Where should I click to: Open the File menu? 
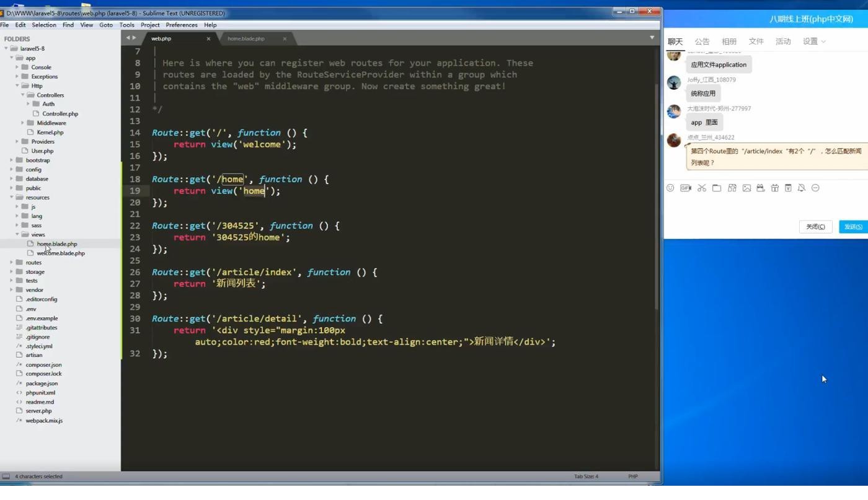[4, 25]
